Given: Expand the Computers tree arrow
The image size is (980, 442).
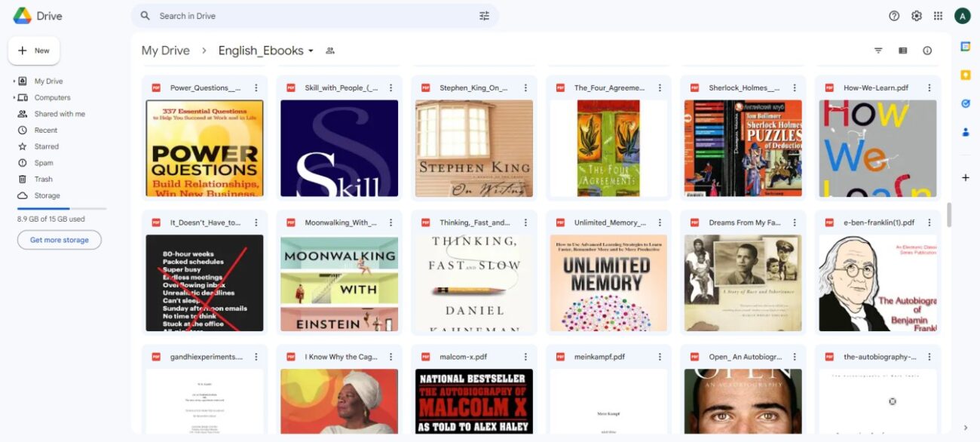Looking at the screenshot, I should click(x=14, y=98).
